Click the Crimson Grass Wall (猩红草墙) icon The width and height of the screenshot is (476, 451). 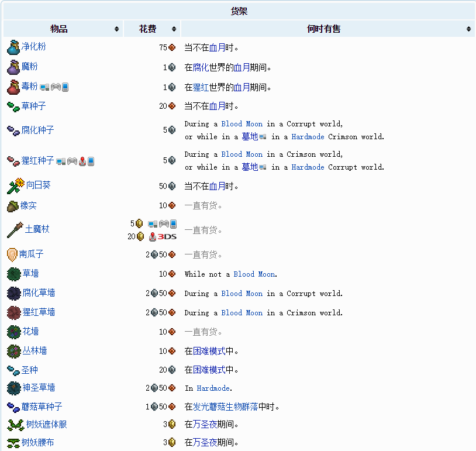pyautogui.click(x=13, y=313)
